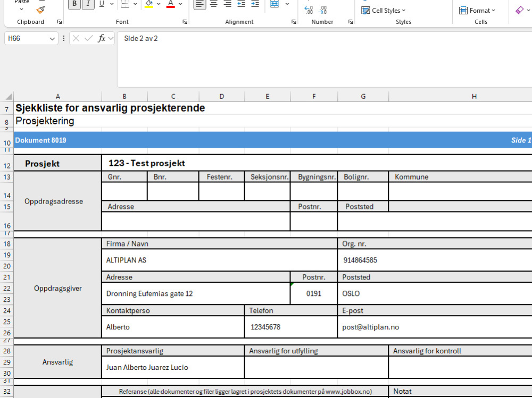Click Insert Function fx icon
This screenshot has height=398, width=532.
click(102, 38)
